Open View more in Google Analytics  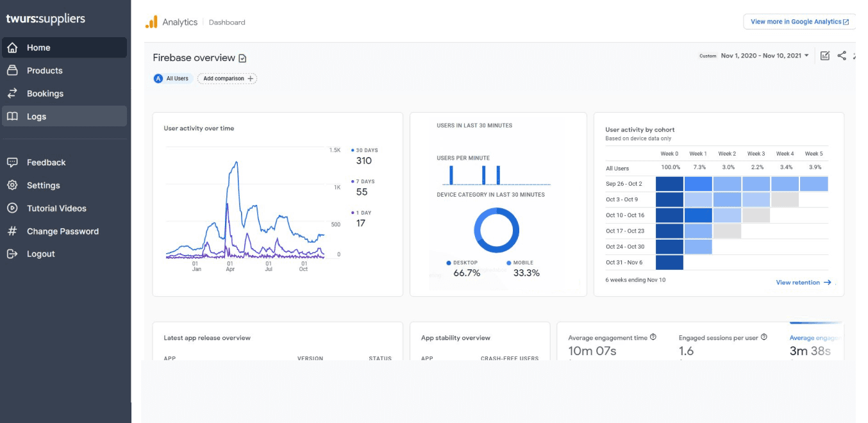pyautogui.click(x=799, y=22)
